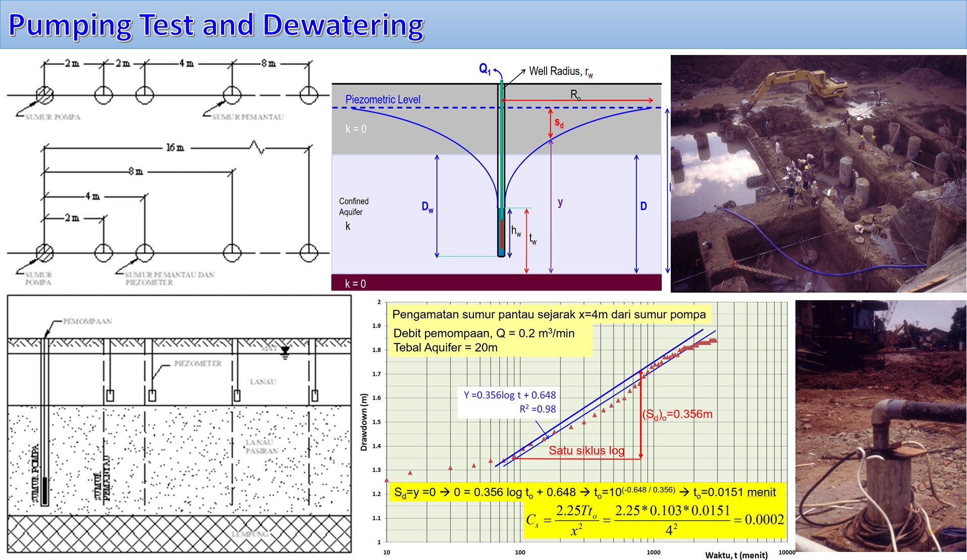Select the 'R² =0.98' label
This screenshot has height=560, width=967.
click(538, 409)
